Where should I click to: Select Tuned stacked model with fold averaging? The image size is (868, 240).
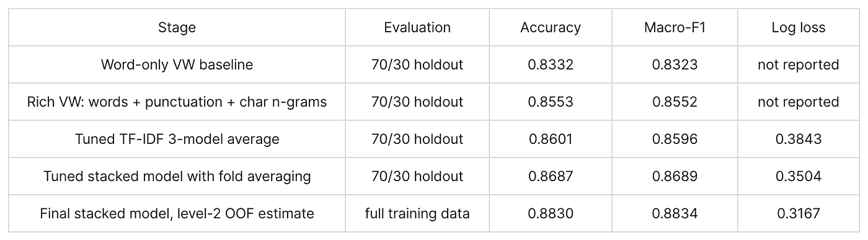pyautogui.click(x=177, y=176)
